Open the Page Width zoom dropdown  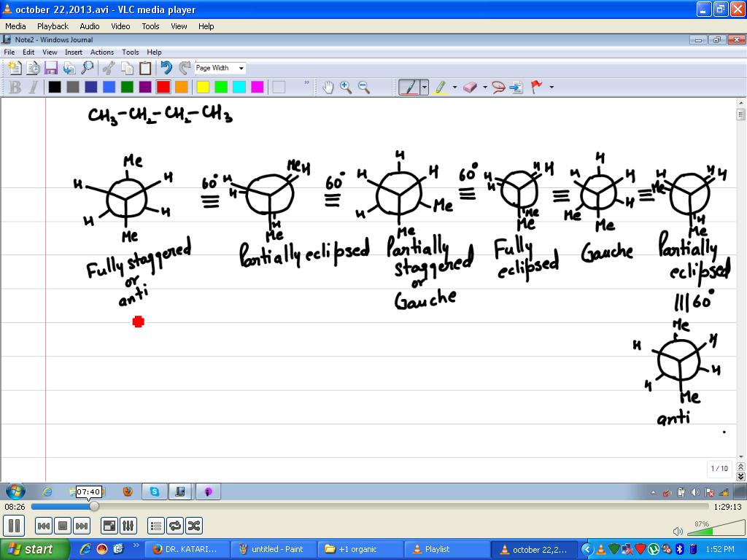[241, 68]
